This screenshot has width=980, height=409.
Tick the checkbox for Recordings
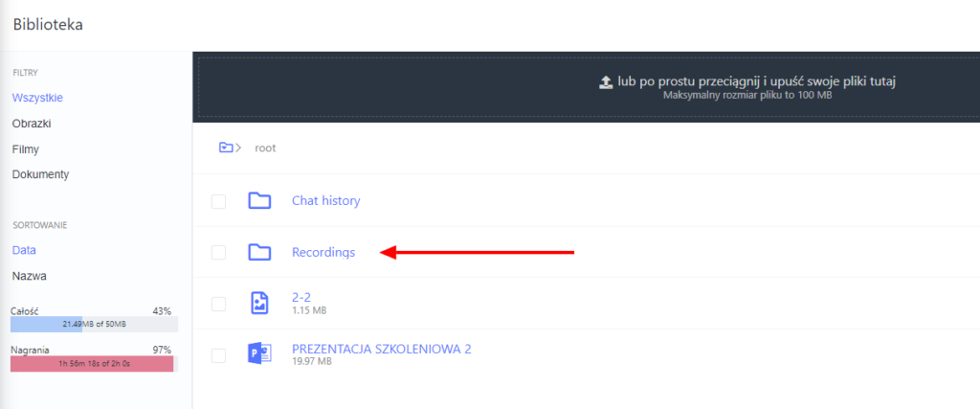(218, 253)
